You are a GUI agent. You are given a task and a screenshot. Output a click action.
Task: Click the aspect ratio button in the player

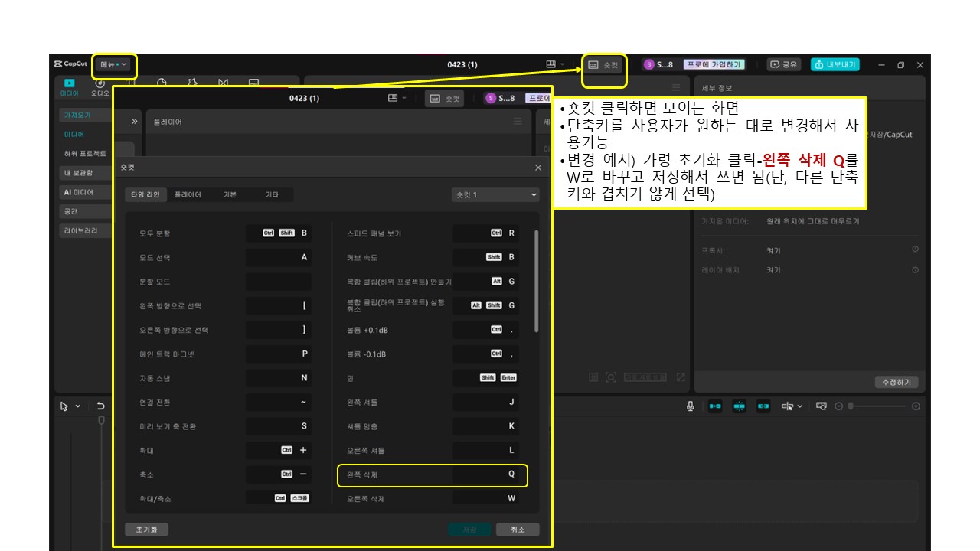point(645,377)
